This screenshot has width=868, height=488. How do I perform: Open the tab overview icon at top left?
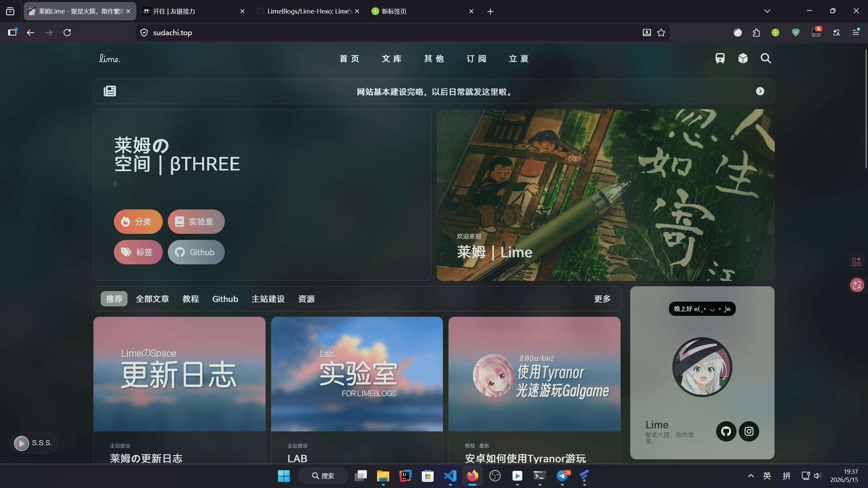click(10, 11)
